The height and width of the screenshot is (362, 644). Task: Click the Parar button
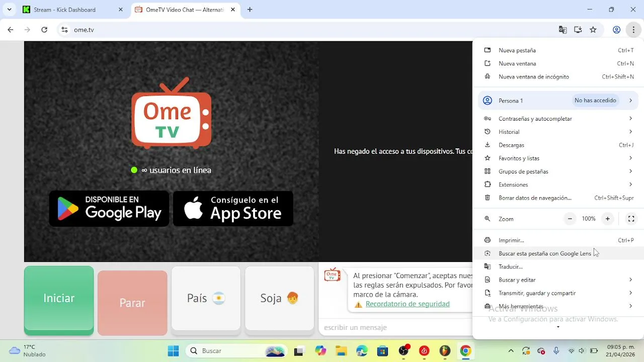coord(132,303)
